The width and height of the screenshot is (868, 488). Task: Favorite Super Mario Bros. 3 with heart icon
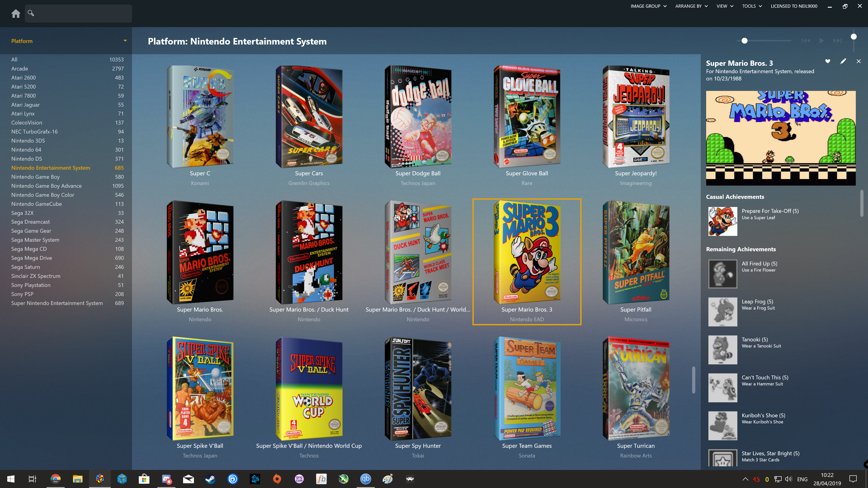828,61
